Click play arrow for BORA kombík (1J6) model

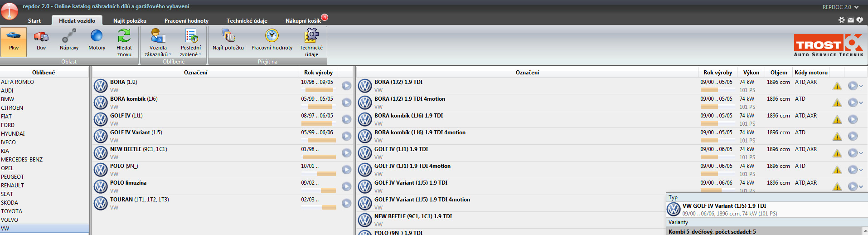coord(346,103)
